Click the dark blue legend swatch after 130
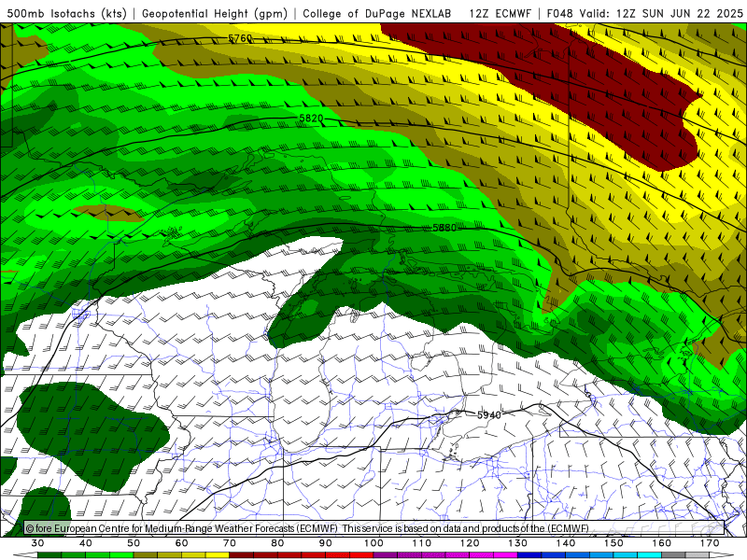 (x=529, y=555)
